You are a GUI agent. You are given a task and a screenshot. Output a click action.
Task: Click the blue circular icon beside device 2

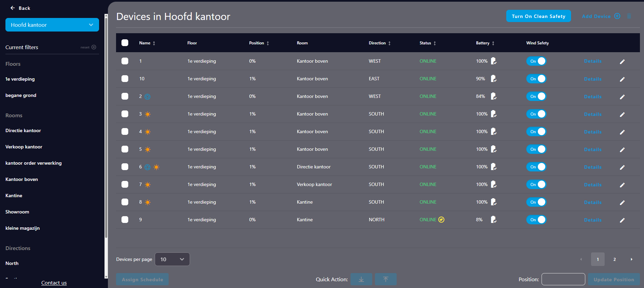[147, 97]
